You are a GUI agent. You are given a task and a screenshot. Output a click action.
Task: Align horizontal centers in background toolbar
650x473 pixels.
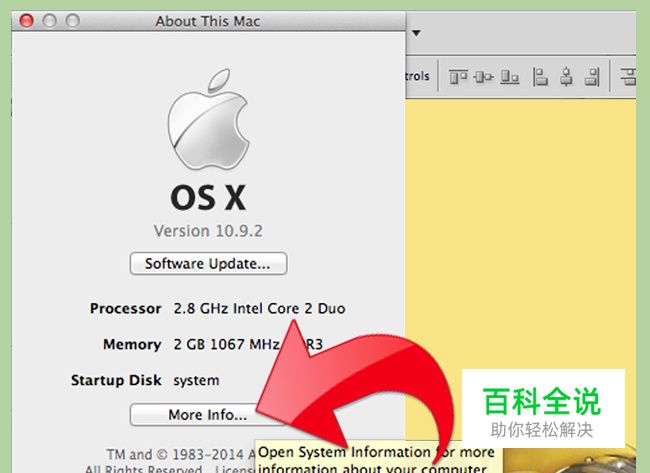pyautogui.click(x=566, y=77)
